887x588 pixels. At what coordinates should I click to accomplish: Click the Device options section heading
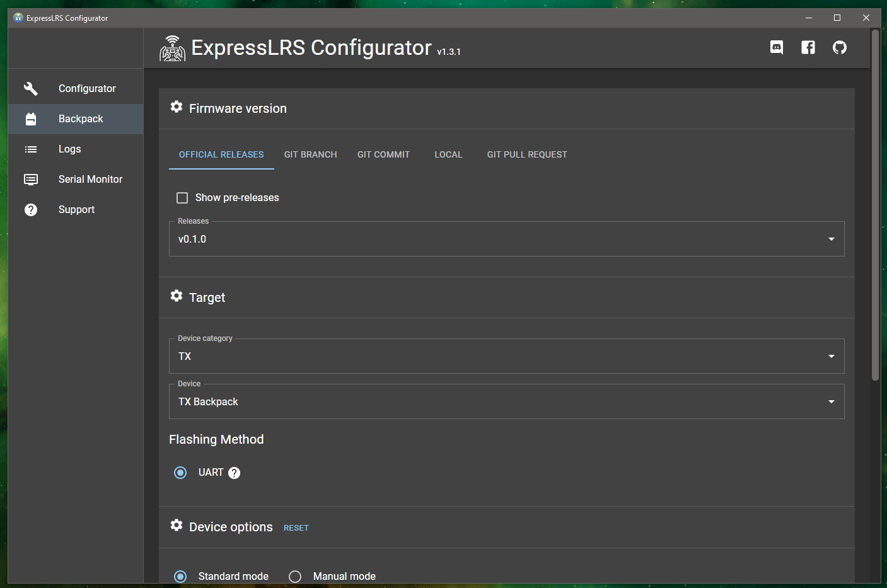point(231,527)
